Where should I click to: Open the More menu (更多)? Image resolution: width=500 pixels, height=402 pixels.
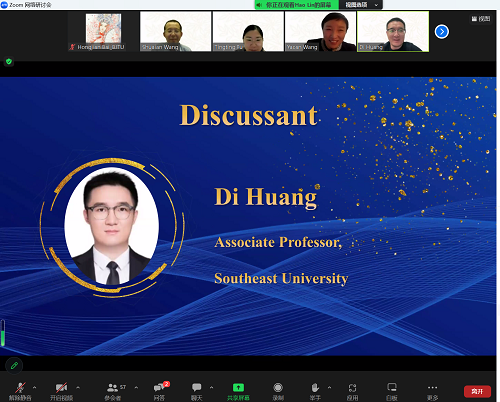[x=432, y=391]
